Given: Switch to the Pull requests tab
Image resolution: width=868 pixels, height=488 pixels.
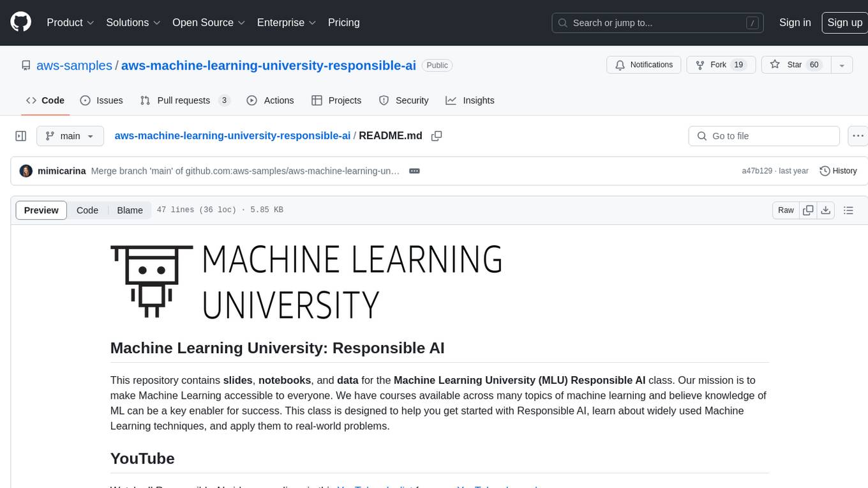Looking at the screenshot, I should (x=185, y=100).
